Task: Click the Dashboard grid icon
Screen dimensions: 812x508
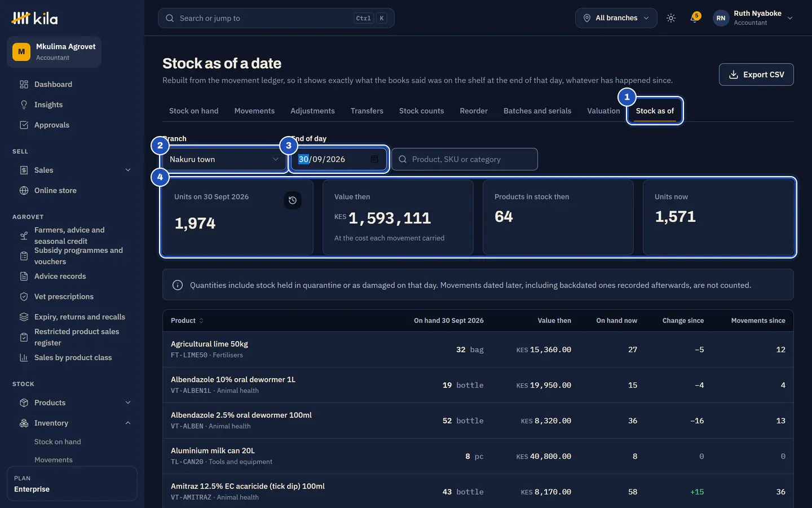Action: 24,84
